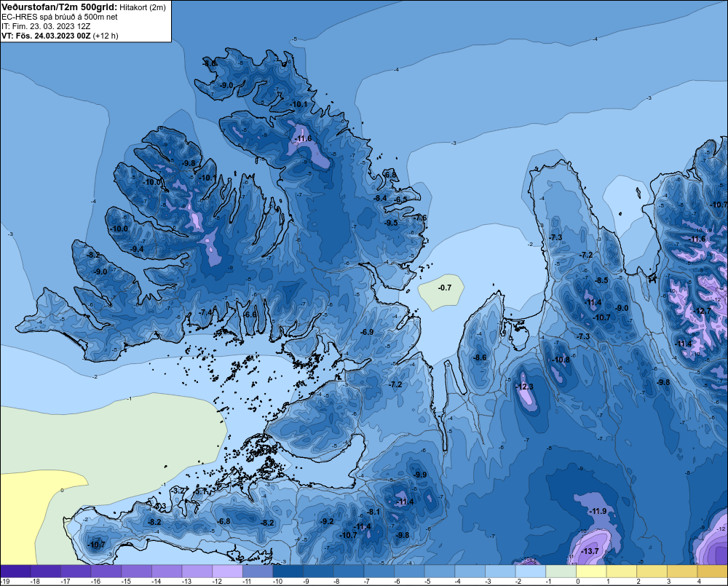The width and height of the screenshot is (728, 586).
Task: Click the -0.7 temperature label over the bay
Action: click(444, 288)
